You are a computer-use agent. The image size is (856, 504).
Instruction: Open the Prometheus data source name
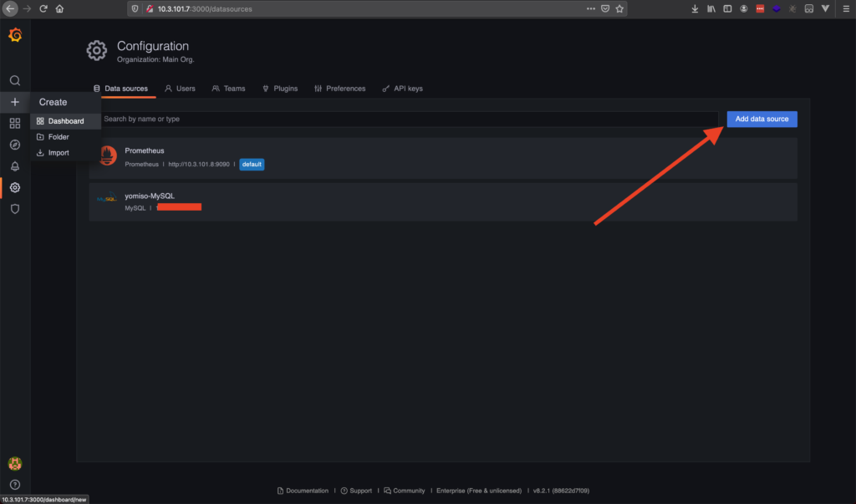[144, 150]
